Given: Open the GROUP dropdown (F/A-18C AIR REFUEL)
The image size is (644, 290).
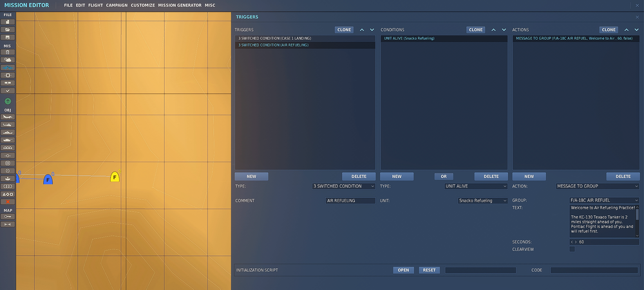Looking at the screenshot, I should (x=604, y=200).
